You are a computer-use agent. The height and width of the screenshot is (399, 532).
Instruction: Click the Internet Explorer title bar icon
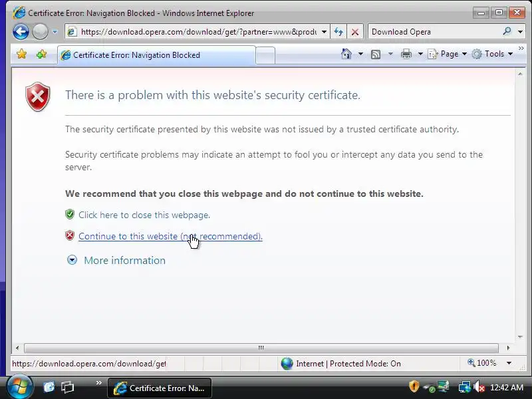pos(19,13)
